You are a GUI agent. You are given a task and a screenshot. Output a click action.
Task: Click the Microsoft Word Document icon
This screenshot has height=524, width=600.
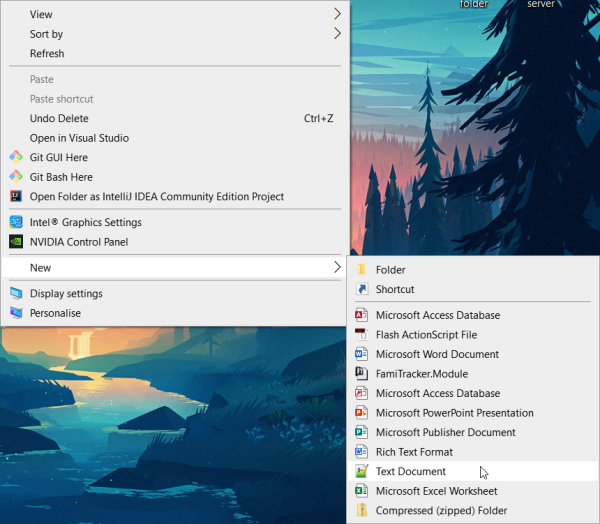[x=362, y=354]
